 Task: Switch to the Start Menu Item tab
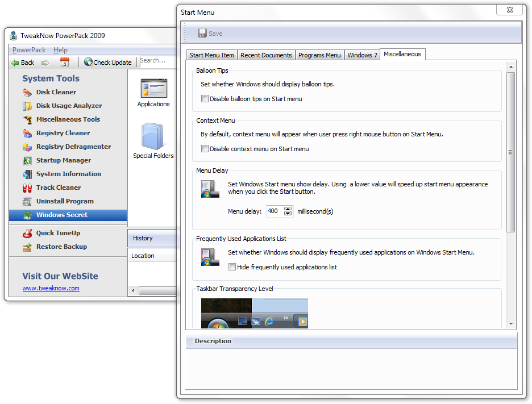click(x=211, y=55)
